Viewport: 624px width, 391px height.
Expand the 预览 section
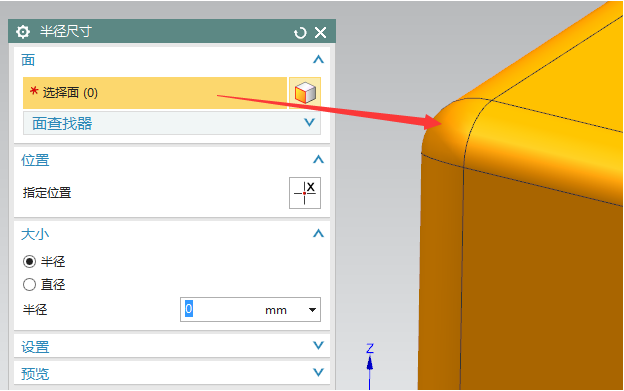[x=318, y=372]
